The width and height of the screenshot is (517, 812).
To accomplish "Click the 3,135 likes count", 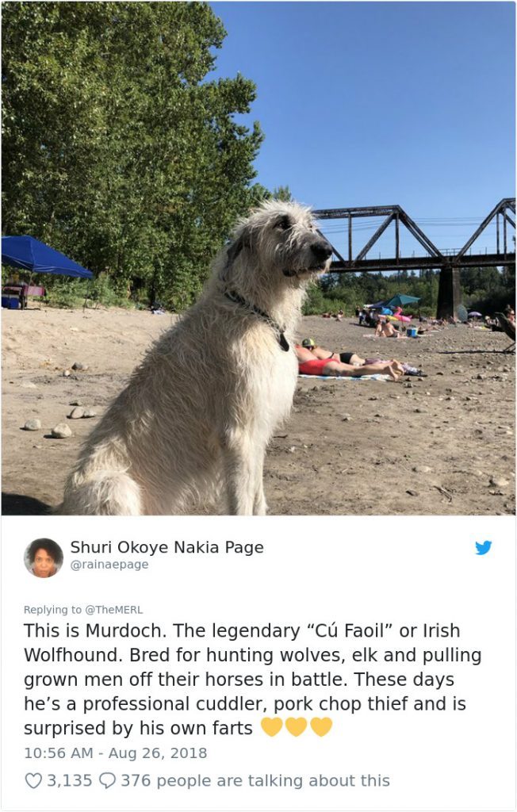I will point(70,780).
